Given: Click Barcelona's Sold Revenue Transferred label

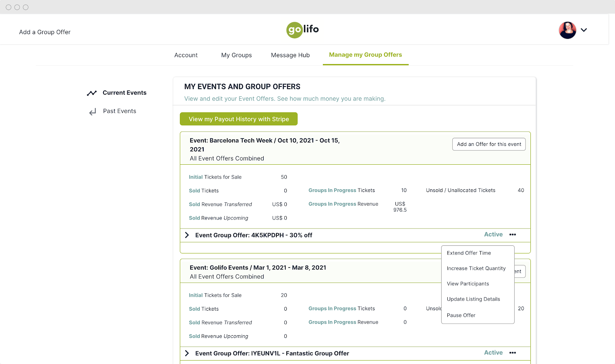Looking at the screenshot, I should (x=220, y=204).
